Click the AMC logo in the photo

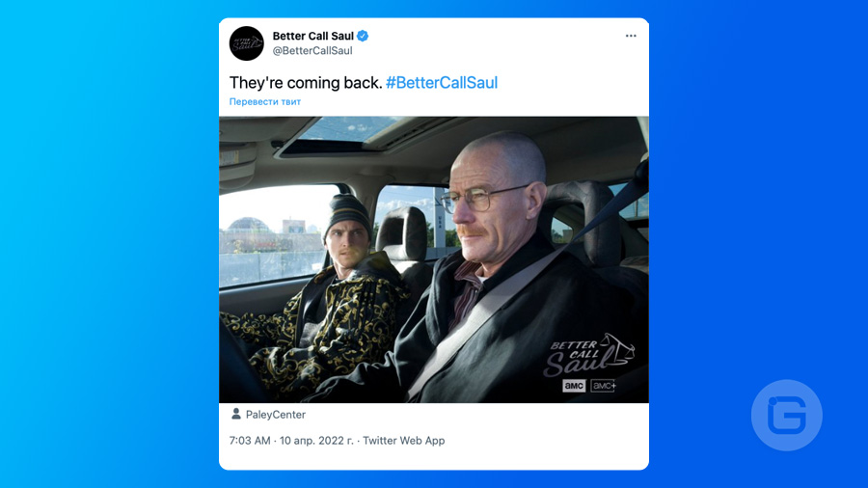point(574,386)
